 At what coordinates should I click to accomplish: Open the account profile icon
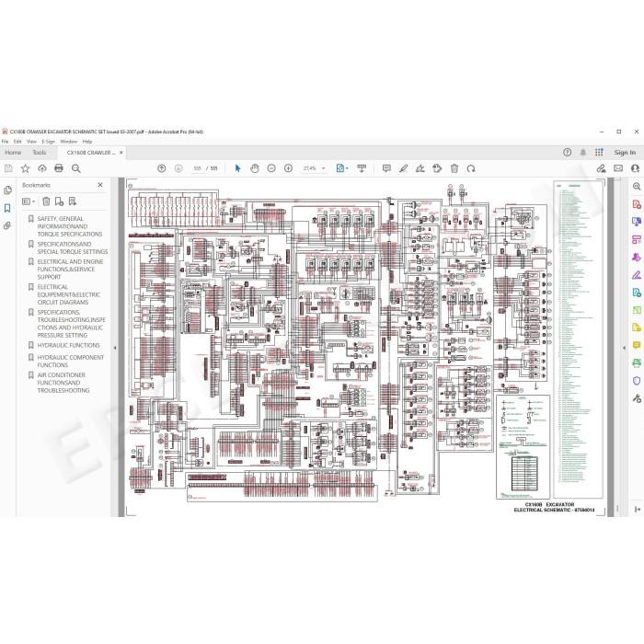coord(635,168)
